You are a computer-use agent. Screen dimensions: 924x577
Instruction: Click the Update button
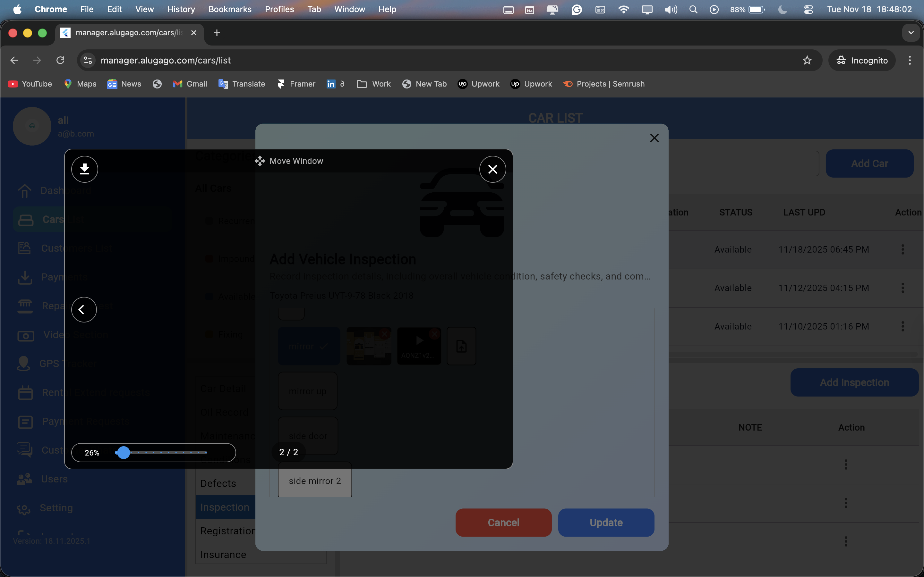606,523
